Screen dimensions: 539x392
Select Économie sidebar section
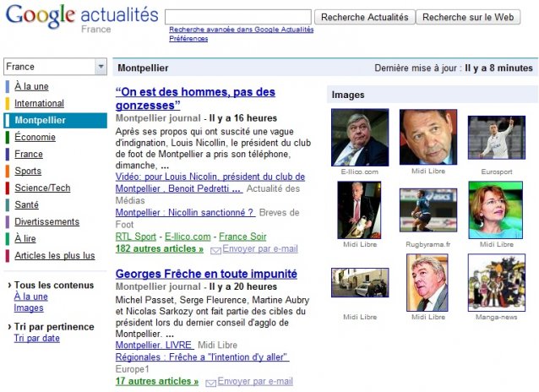pyautogui.click(x=35, y=137)
